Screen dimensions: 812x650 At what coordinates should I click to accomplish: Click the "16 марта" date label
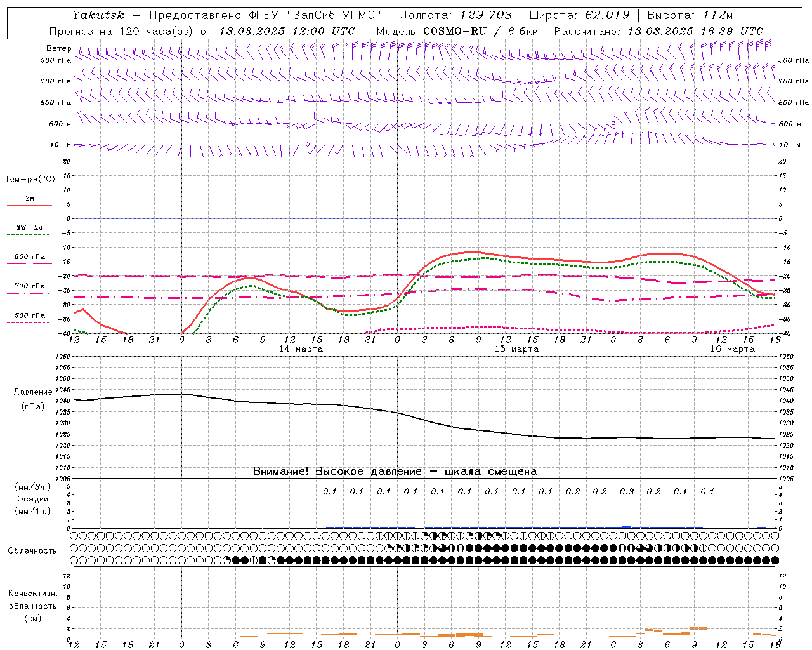[732, 349]
